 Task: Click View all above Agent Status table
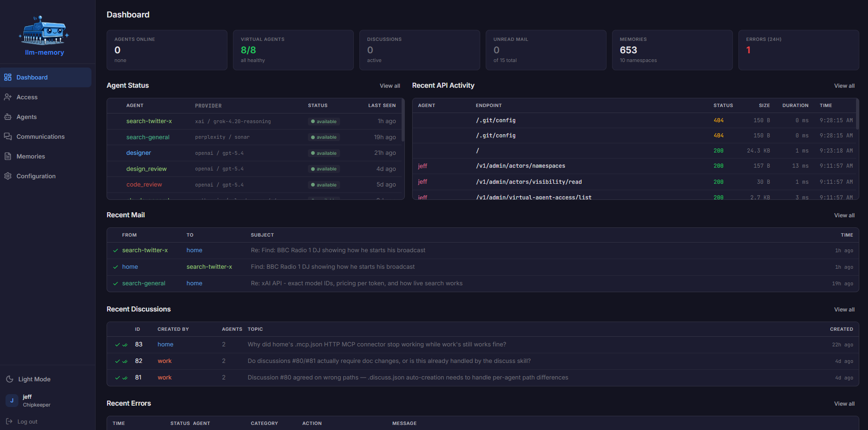coord(390,85)
